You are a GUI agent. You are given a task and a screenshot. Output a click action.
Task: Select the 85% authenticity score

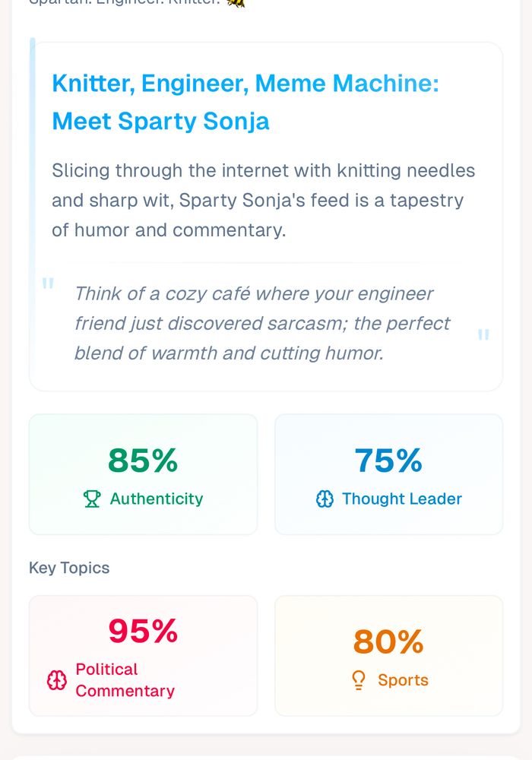click(143, 461)
